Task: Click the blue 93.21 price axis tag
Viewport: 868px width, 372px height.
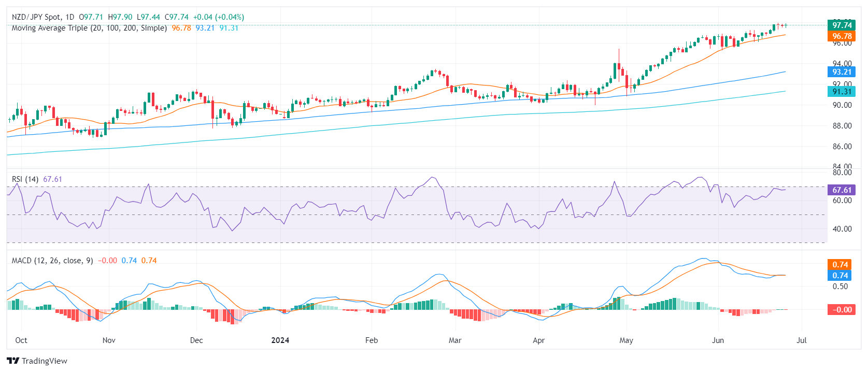Action: click(842, 72)
